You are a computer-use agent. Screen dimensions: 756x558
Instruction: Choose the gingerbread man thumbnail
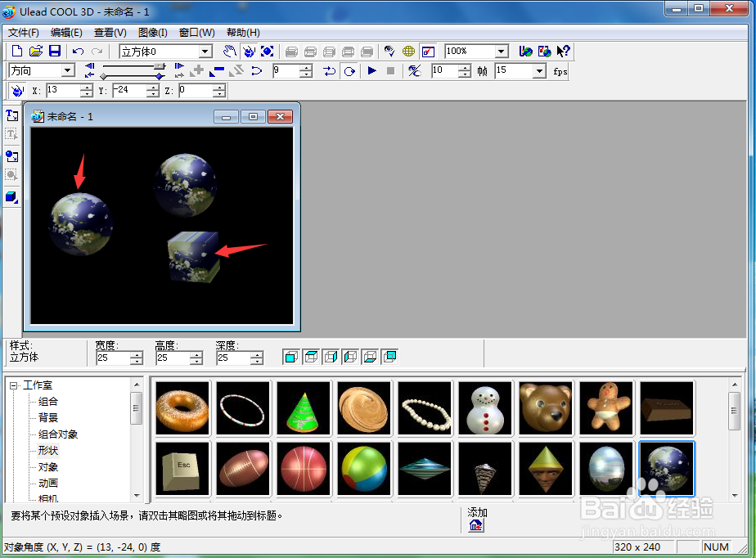[x=606, y=408]
